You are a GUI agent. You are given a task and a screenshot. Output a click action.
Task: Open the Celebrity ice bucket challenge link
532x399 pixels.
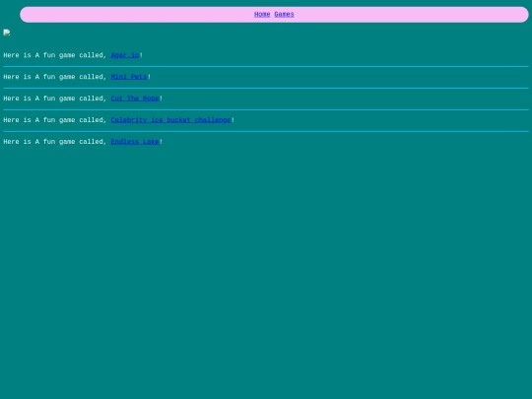coord(170,120)
